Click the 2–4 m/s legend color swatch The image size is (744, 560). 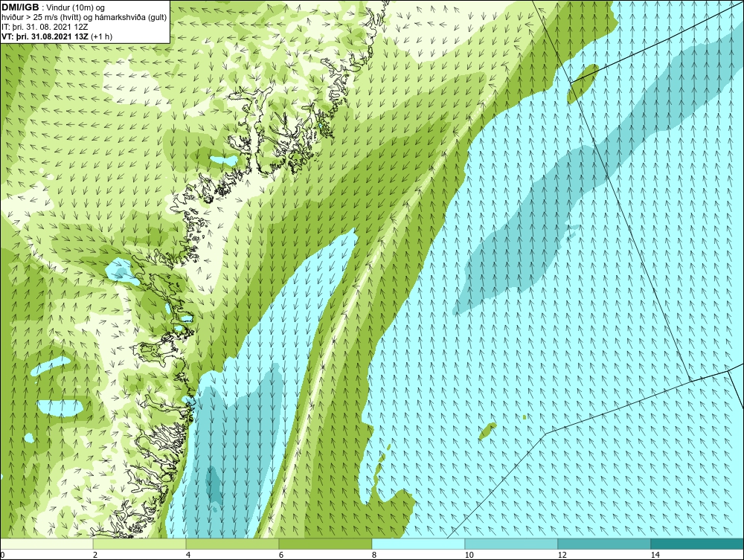pyautogui.click(x=140, y=544)
